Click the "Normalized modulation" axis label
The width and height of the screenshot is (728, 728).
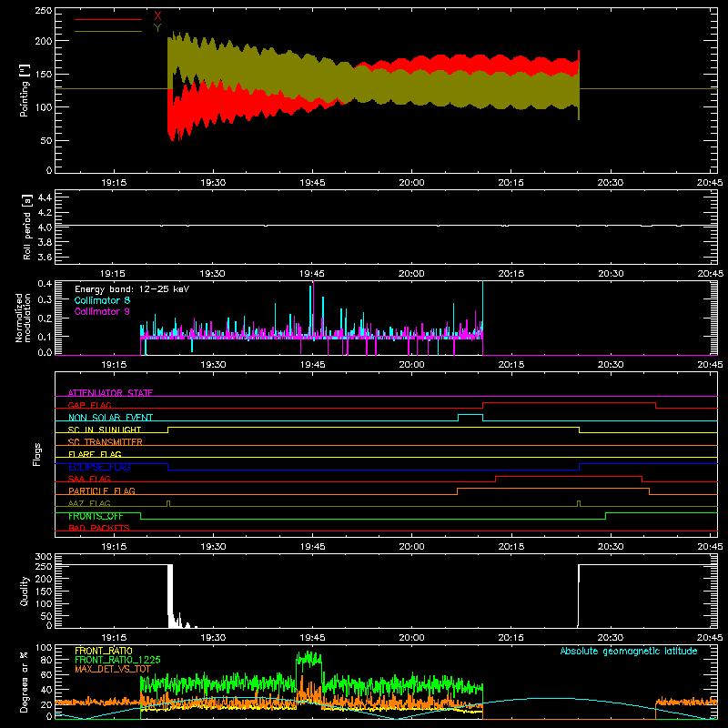[x=24, y=318]
